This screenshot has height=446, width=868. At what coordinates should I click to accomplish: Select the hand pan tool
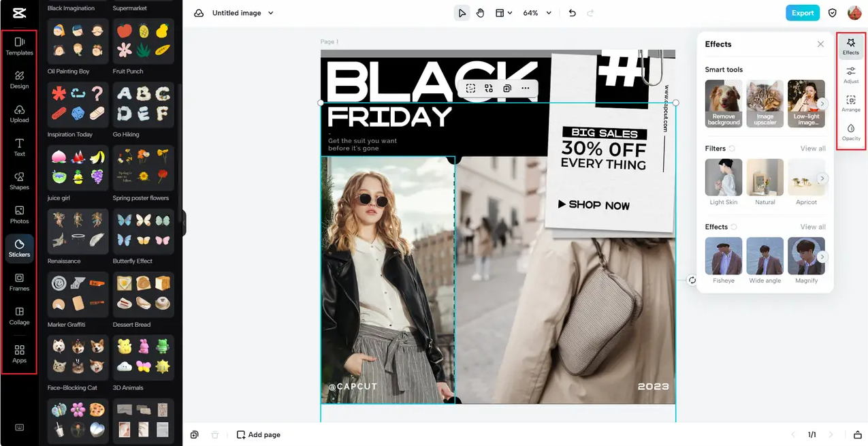480,13
